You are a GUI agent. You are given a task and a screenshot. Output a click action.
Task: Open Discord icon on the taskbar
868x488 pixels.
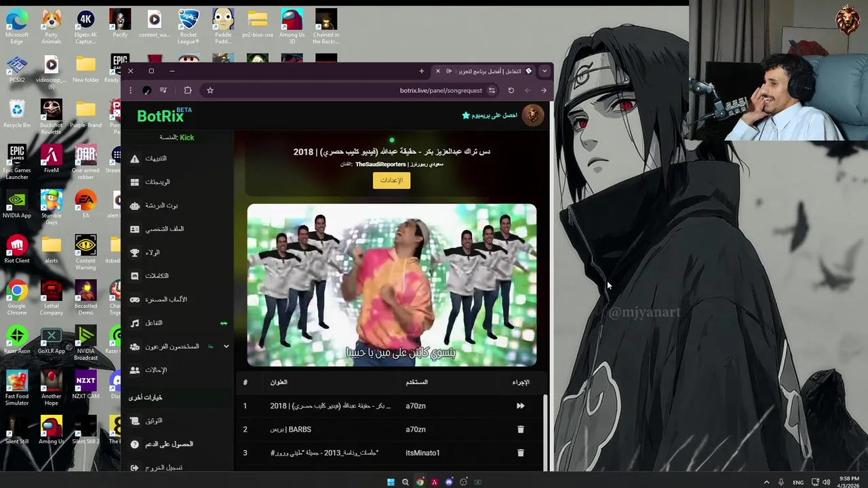click(449, 482)
